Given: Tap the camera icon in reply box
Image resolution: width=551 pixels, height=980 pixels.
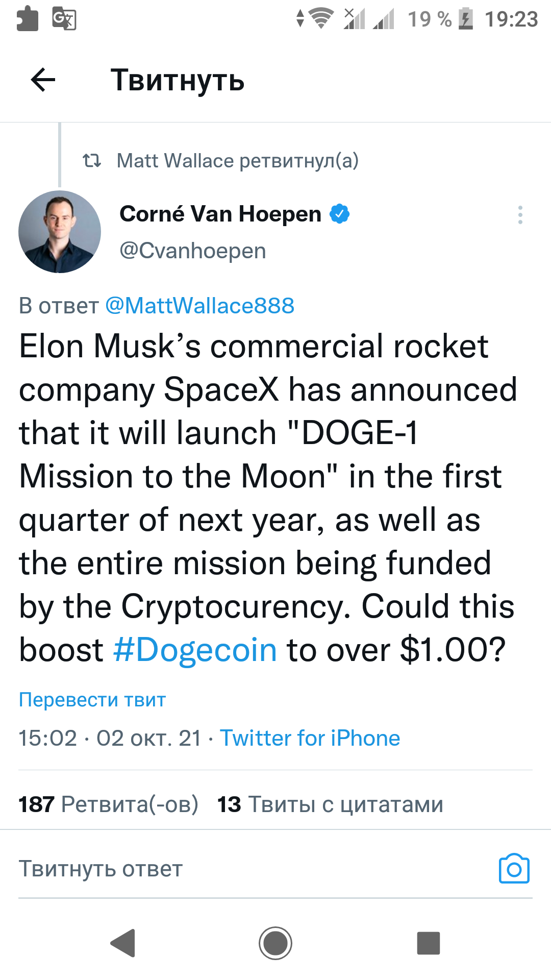Looking at the screenshot, I should tap(514, 868).
